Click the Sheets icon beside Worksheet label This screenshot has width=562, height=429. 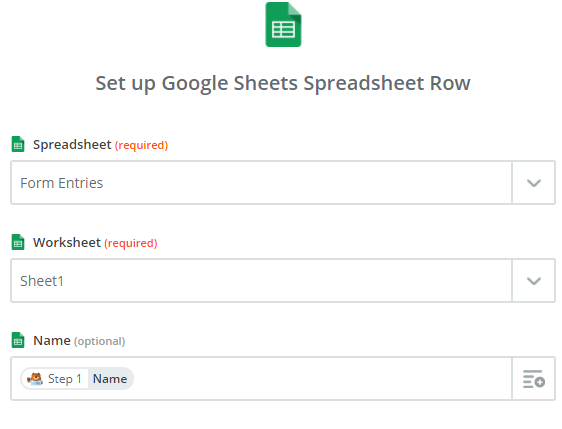(18, 242)
